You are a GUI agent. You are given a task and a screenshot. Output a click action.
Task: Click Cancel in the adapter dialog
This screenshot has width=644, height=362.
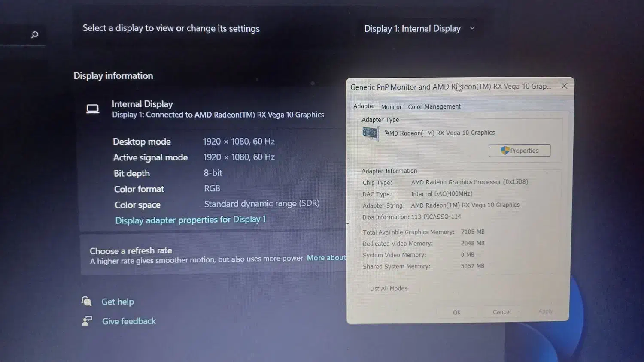tap(502, 312)
